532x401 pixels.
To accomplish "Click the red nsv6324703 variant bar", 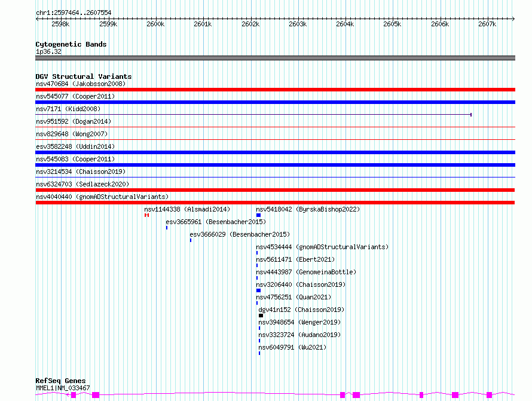I will tap(275, 190).
